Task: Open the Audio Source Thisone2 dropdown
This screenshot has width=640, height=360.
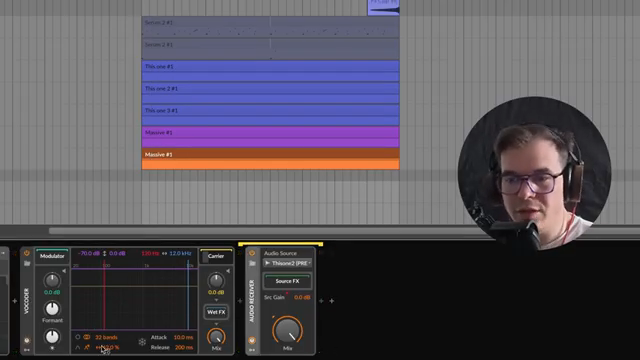Action: 287,263
